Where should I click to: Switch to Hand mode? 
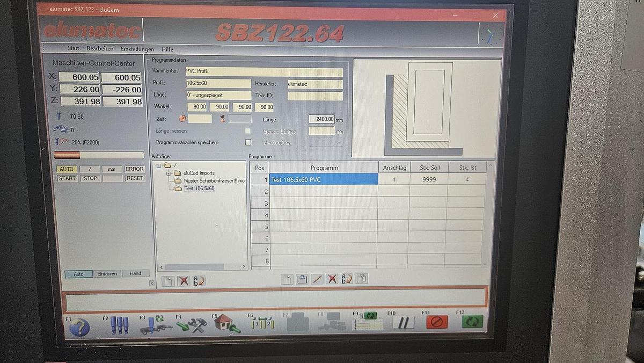pos(135,273)
